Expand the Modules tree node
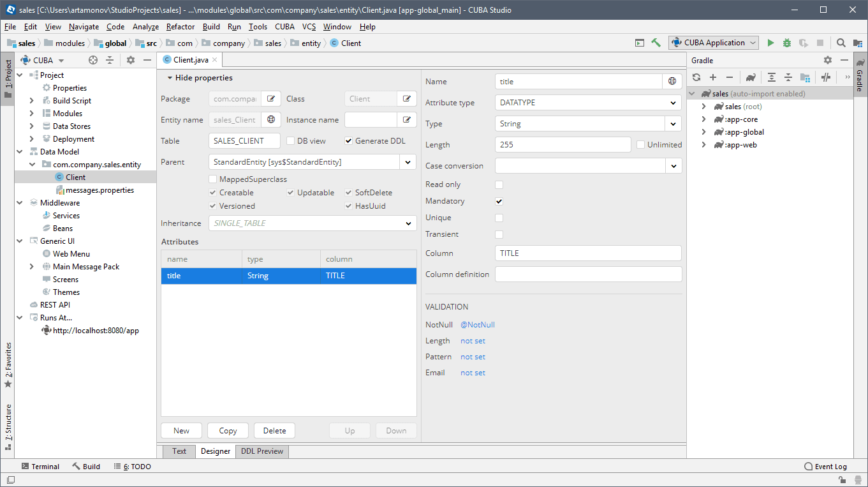This screenshot has width=868, height=487. pyautogui.click(x=32, y=114)
